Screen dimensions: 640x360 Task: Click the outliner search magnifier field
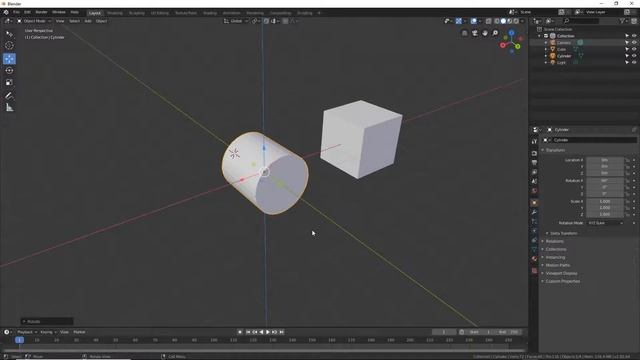click(x=581, y=21)
